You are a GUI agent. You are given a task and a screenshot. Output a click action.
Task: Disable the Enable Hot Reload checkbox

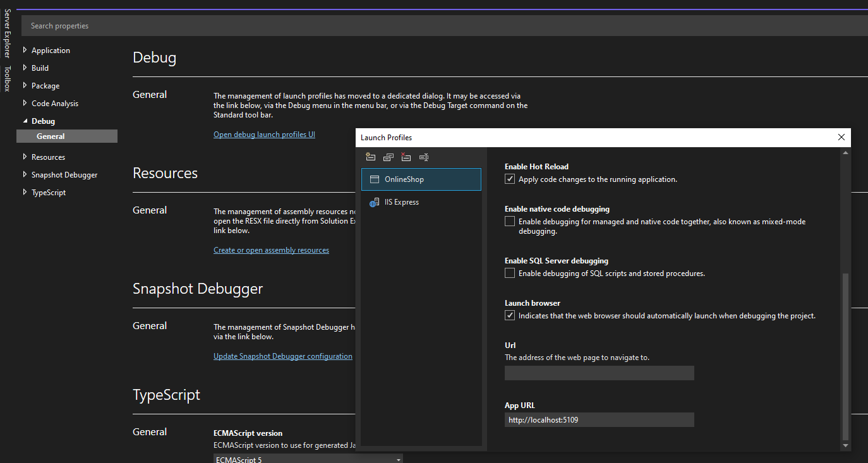(510, 179)
